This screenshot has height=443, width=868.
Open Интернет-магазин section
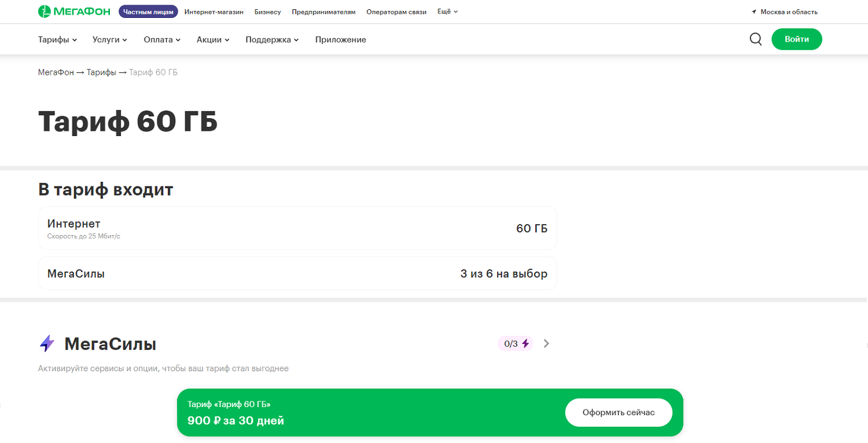coord(214,12)
